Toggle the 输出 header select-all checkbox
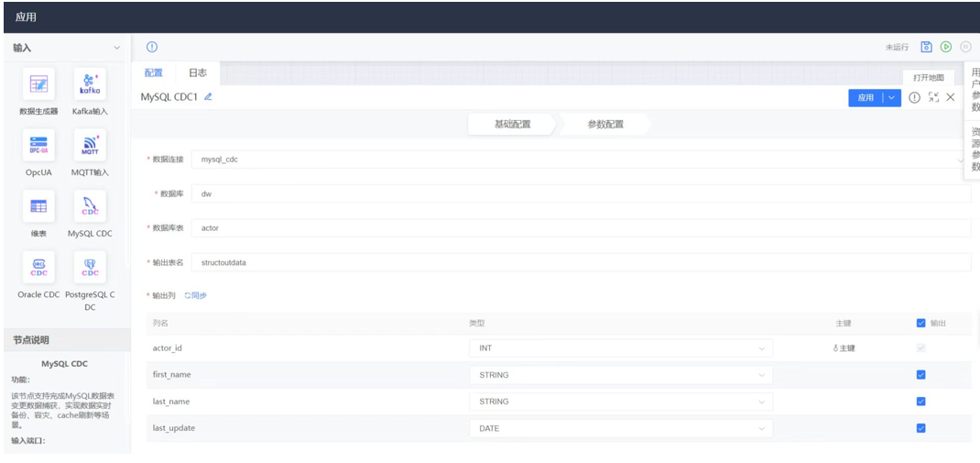Viewport: 980px width, 463px height. coord(920,323)
